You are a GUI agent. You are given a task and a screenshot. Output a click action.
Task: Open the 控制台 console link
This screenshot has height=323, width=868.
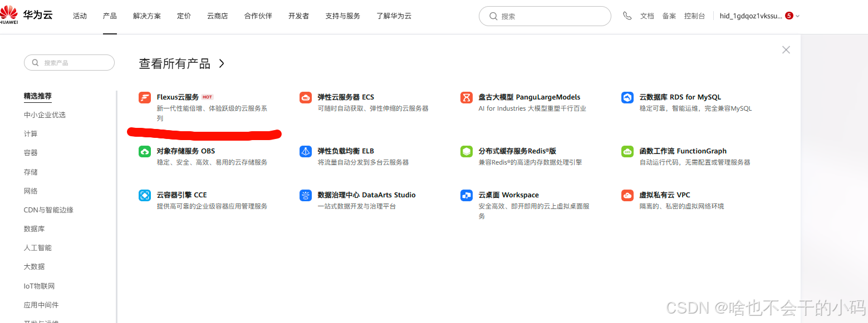[x=695, y=16]
